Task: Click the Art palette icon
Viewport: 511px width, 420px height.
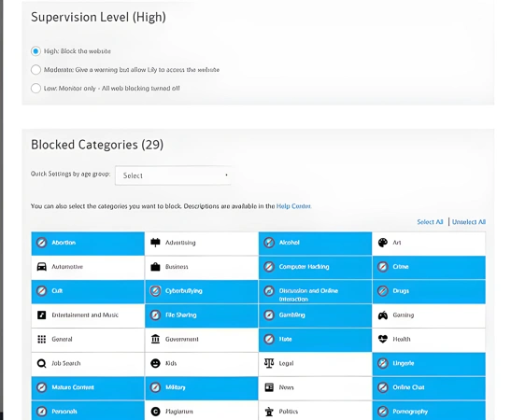Action: click(x=383, y=243)
